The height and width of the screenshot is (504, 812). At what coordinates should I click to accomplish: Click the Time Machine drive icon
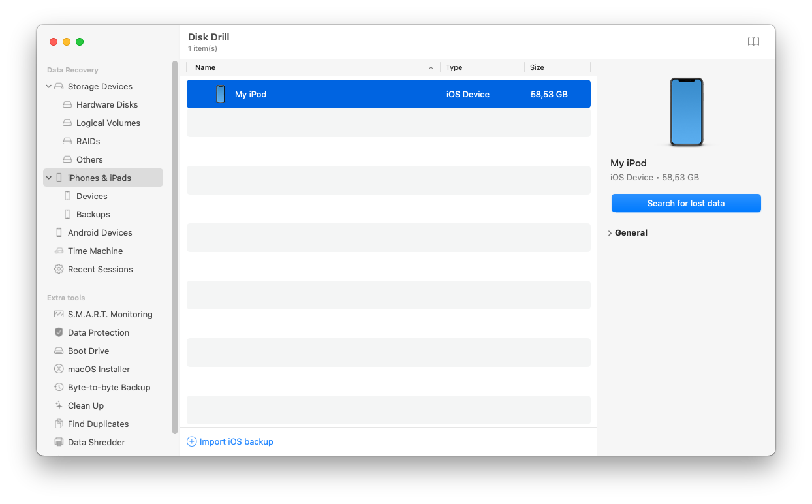click(x=59, y=251)
